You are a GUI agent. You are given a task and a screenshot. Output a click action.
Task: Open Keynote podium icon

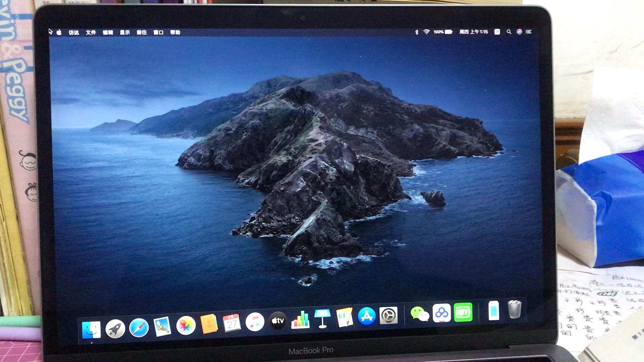tap(322, 318)
